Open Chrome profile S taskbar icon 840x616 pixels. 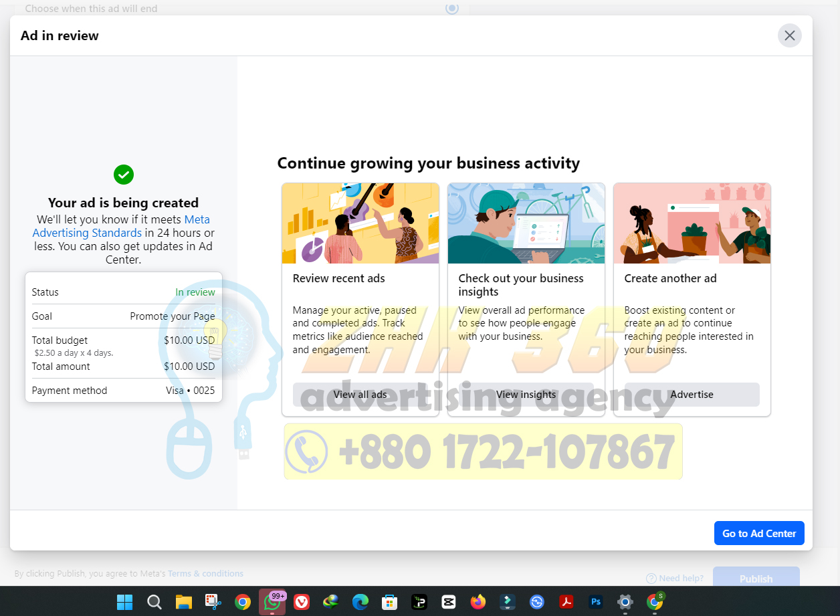pos(655,602)
